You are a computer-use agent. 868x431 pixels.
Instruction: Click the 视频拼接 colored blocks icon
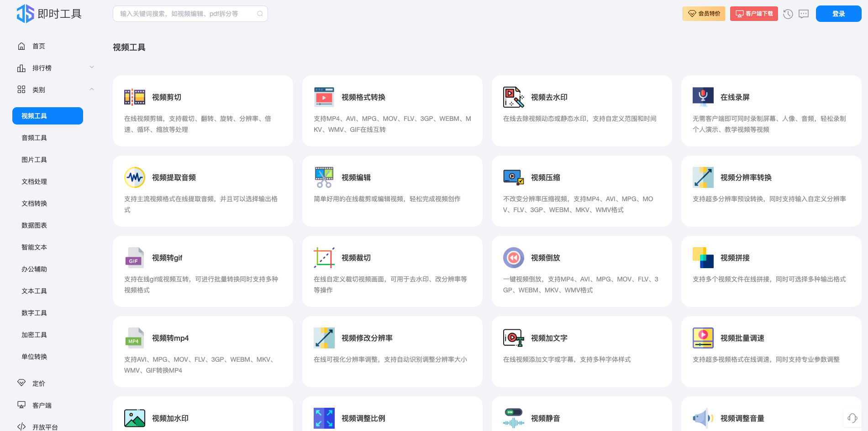pos(703,258)
